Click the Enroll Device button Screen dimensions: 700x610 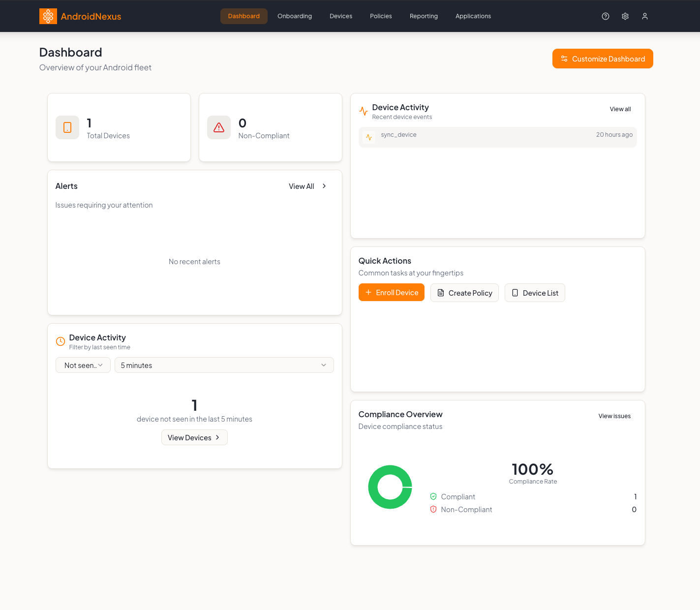click(392, 292)
